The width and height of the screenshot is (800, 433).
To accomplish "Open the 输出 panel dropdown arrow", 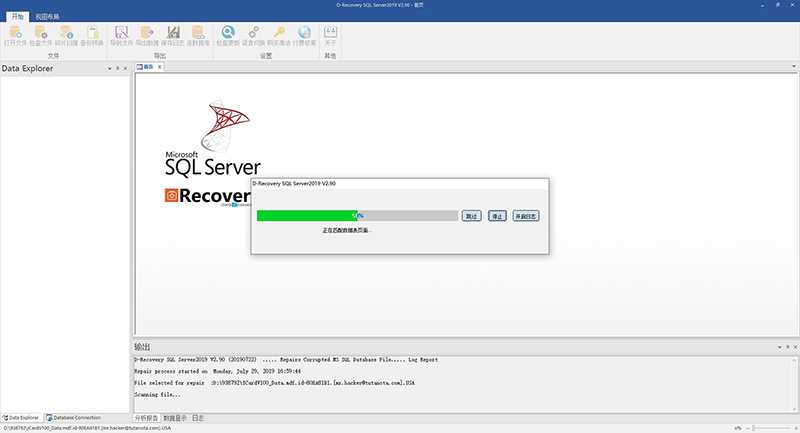I will click(x=779, y=347).
